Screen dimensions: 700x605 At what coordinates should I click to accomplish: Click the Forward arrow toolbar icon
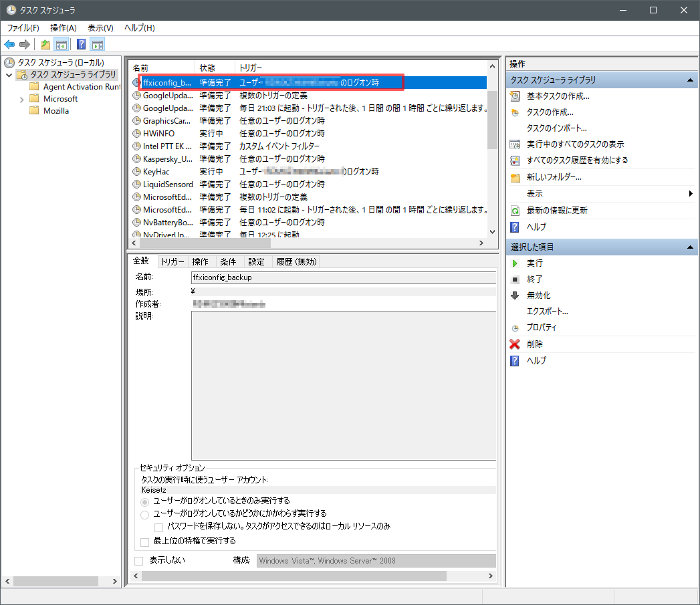[25, 44]
